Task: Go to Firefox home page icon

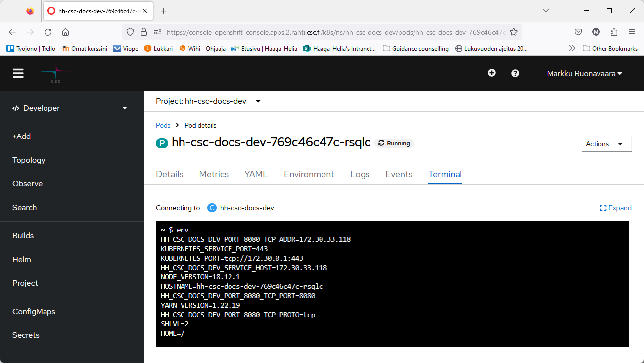Action: coord(65,32)
